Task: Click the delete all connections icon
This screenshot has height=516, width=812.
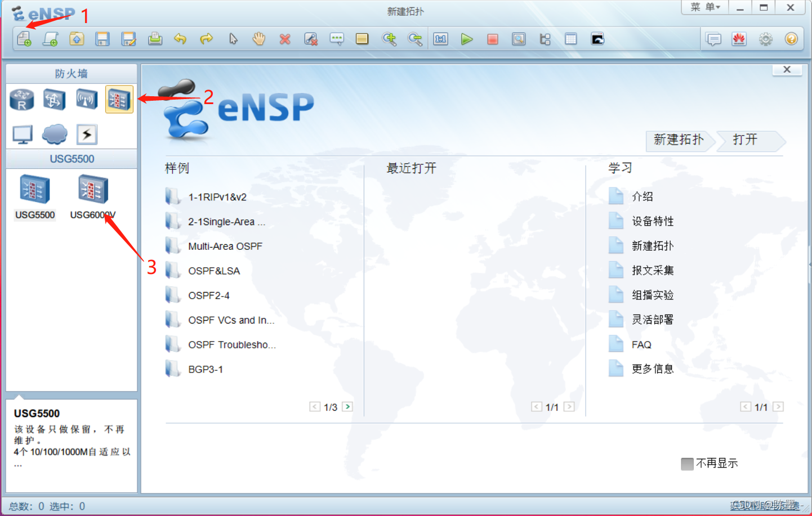Action: (311, 39)
